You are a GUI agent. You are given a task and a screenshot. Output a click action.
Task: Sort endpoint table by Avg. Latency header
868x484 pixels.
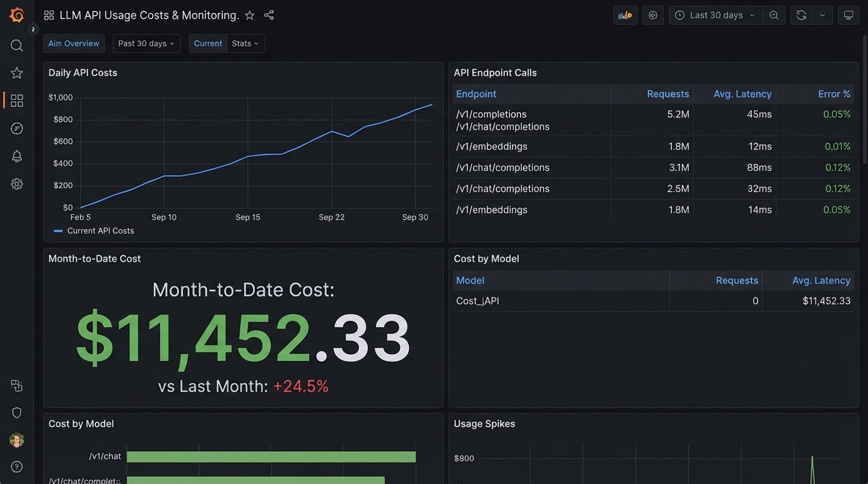pos(742,94)
